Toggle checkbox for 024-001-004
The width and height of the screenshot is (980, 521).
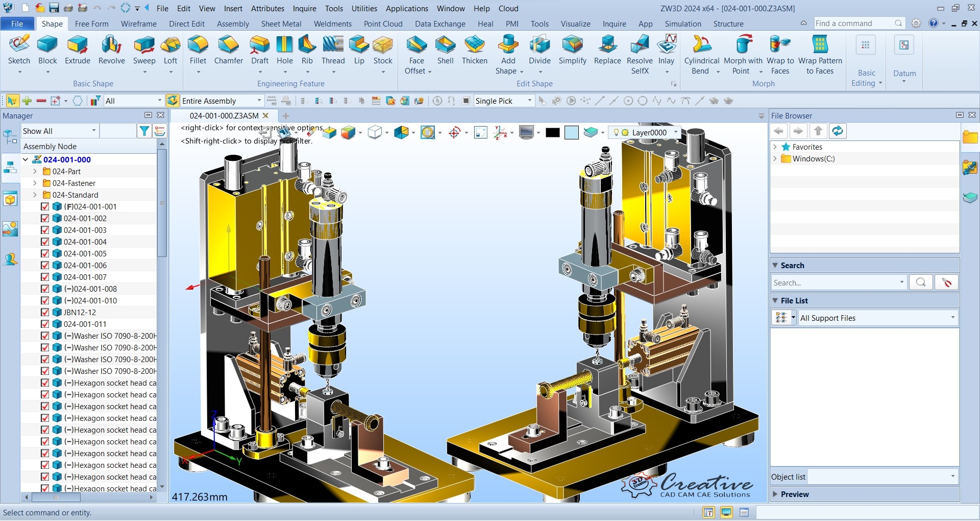[x=45, y=242]
